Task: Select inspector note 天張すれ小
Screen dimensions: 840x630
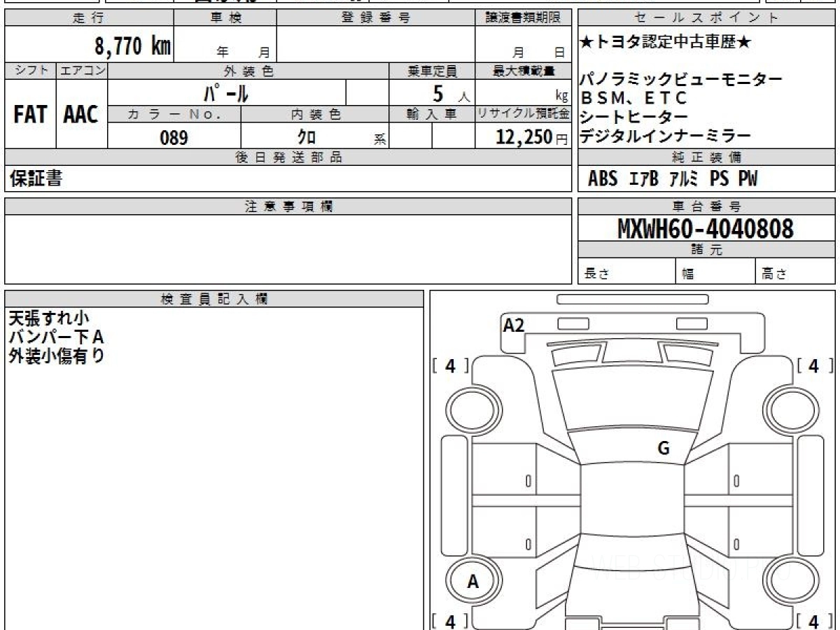Action: [49, 319]
